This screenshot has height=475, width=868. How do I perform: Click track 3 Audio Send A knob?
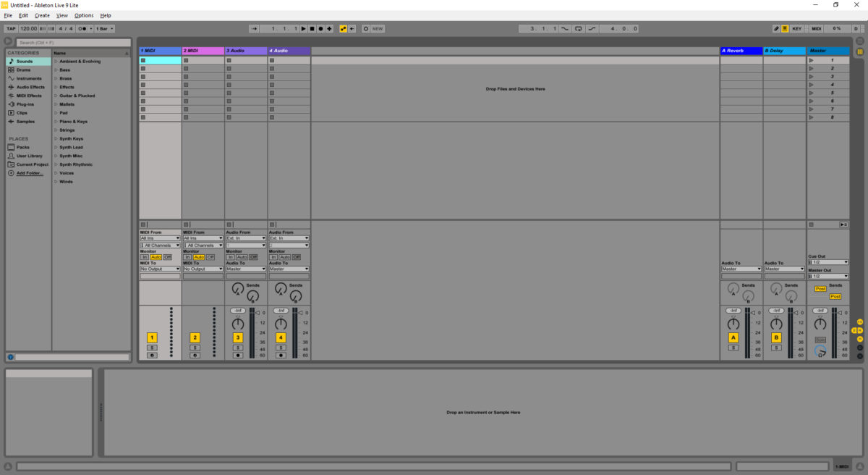click(x=237, y=288)
